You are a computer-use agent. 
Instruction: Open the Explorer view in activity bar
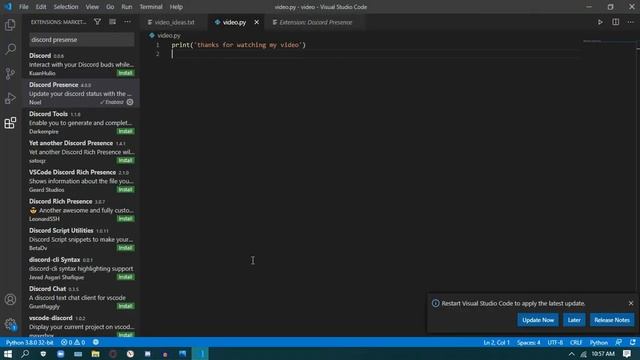coord(10,25)
